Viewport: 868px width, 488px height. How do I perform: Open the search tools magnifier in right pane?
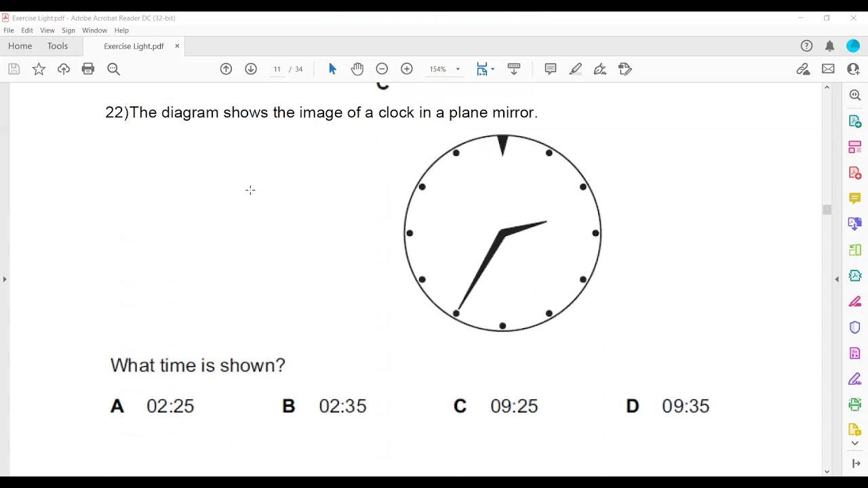pos(855,96)
